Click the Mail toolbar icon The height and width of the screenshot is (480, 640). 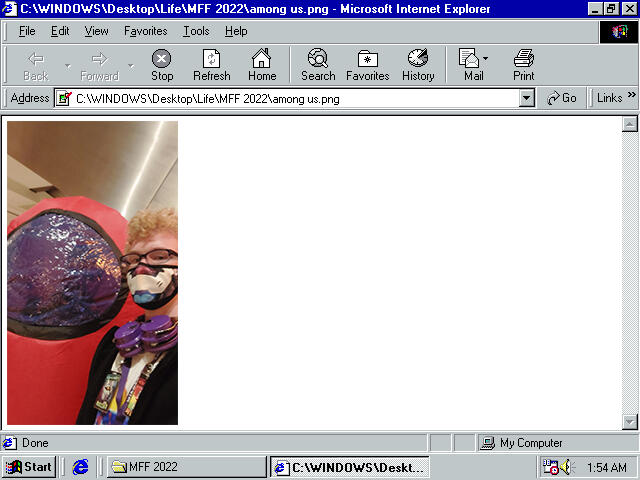pos(469,65)
